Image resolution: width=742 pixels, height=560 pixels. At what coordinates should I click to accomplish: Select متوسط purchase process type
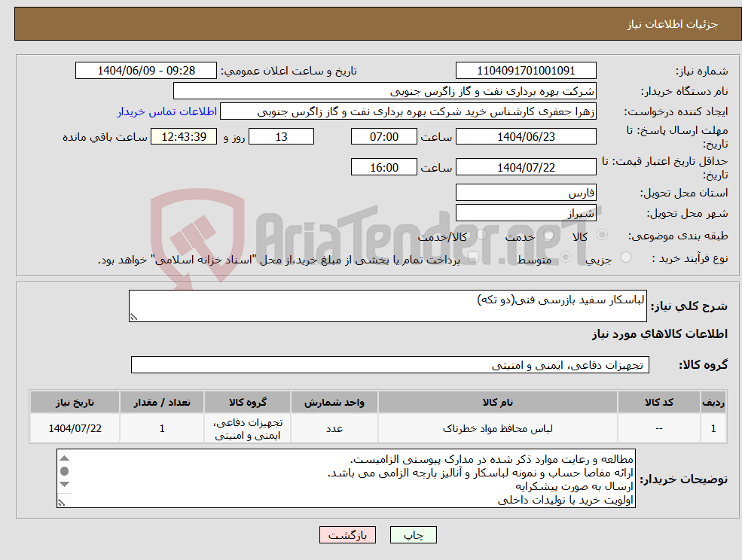563,256
